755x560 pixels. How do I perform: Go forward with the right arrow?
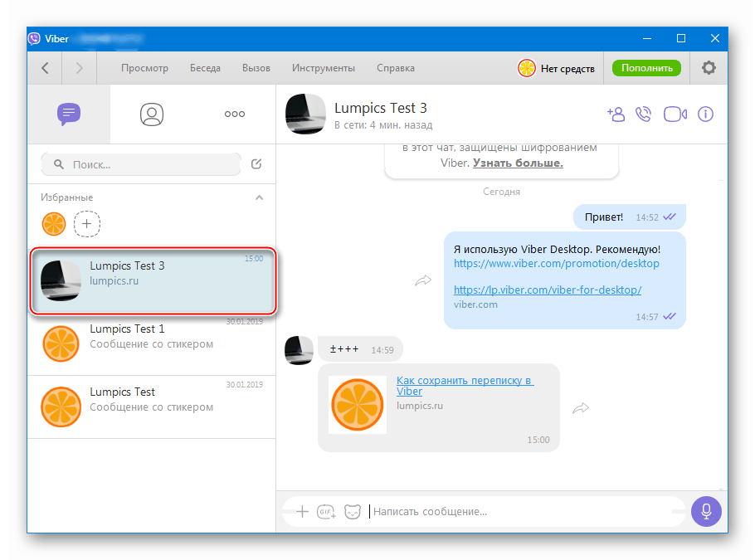click(x=80, y=68)
